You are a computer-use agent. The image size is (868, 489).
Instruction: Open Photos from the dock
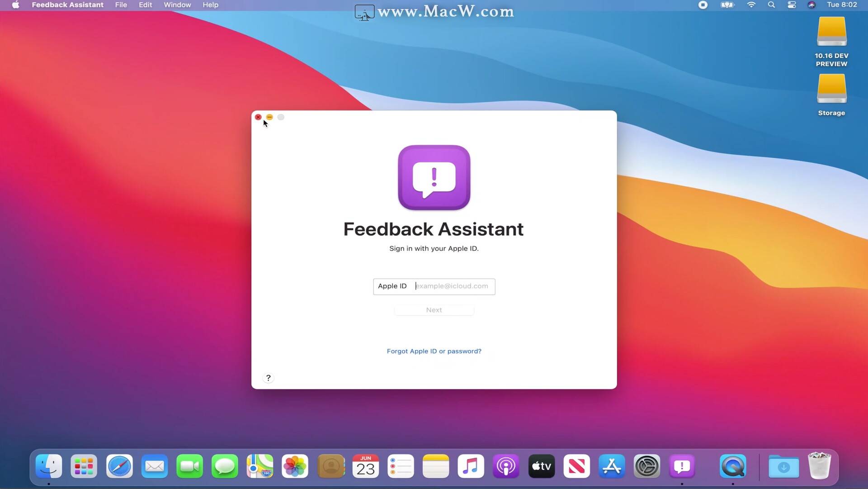point(295,466)
